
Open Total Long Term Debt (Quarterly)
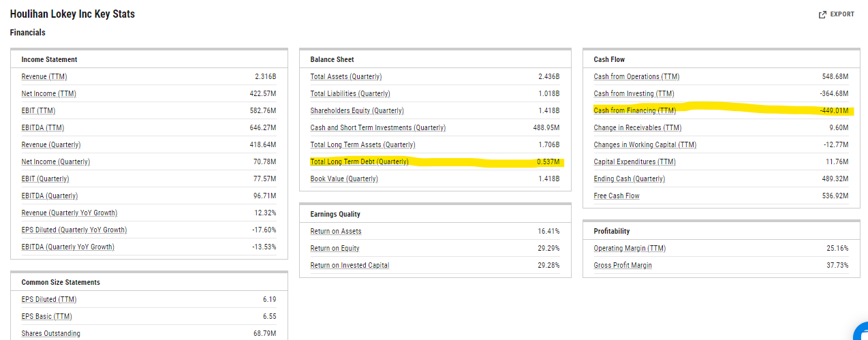[359, 161]
